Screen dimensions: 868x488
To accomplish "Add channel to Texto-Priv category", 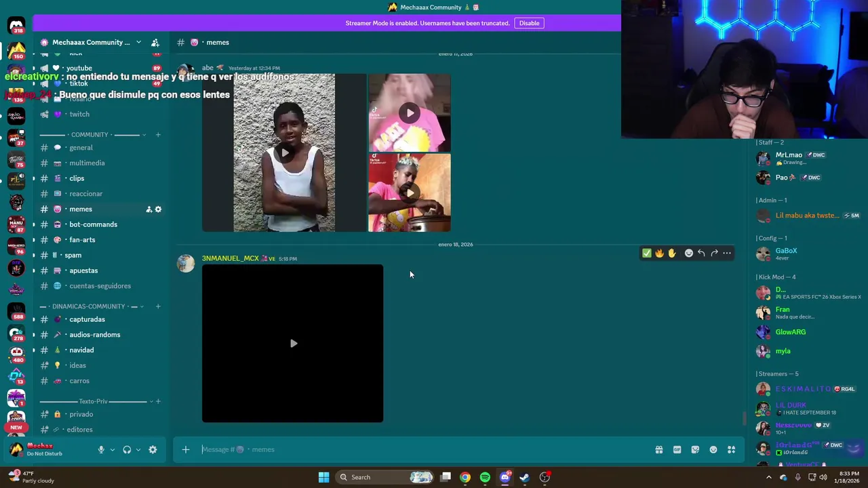I will click(158, 401).
